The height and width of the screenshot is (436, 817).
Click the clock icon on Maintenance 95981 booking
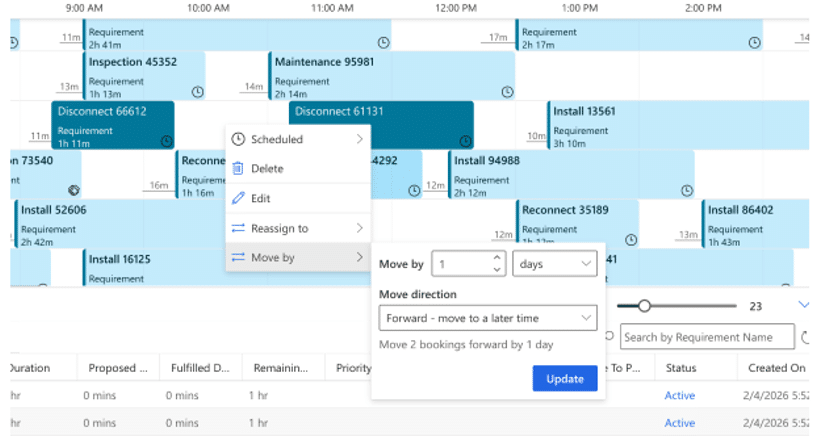pyautogui.click(x=507, y=92)
